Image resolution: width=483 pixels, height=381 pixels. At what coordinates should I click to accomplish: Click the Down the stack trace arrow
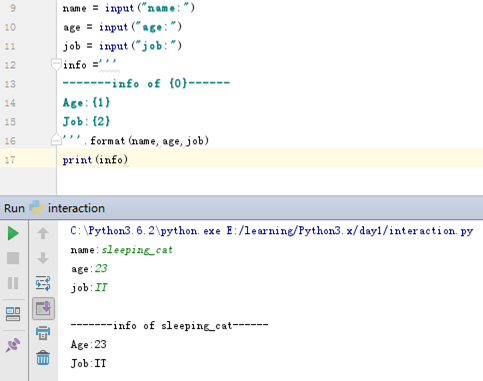tap(43, 258)
